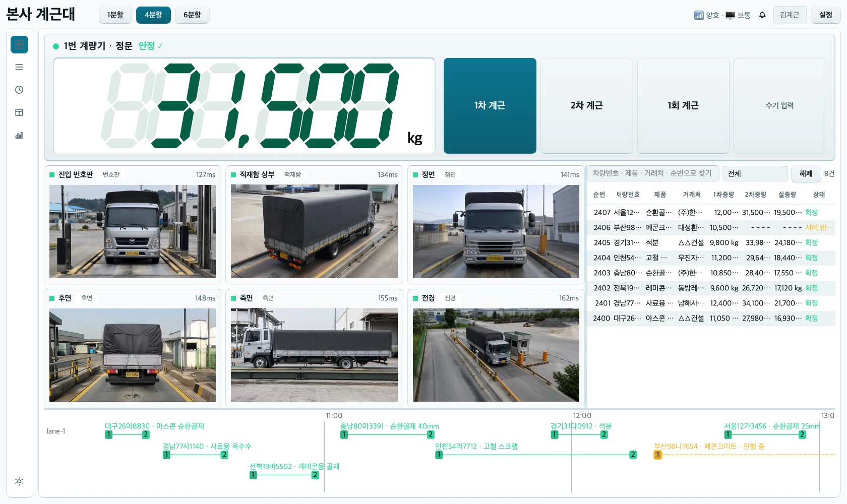
Task: Sort by the 실중량 column header
Action: (787, 195)
